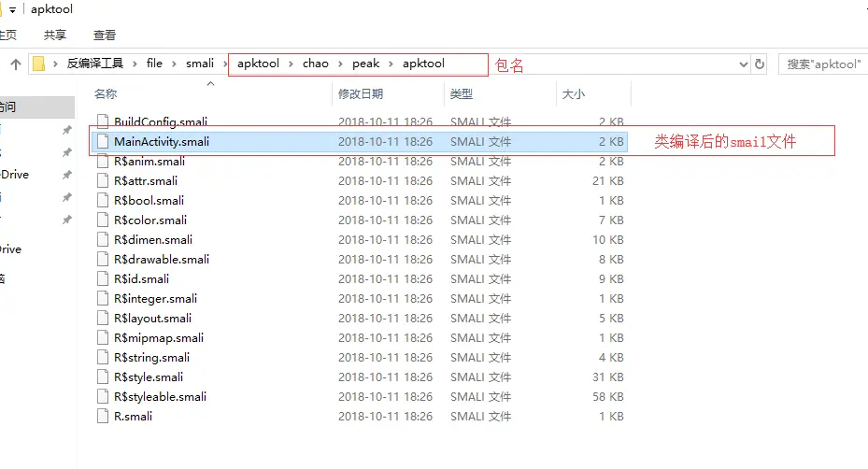Sort by 大小 column header
868x469 pixels.
573,94
